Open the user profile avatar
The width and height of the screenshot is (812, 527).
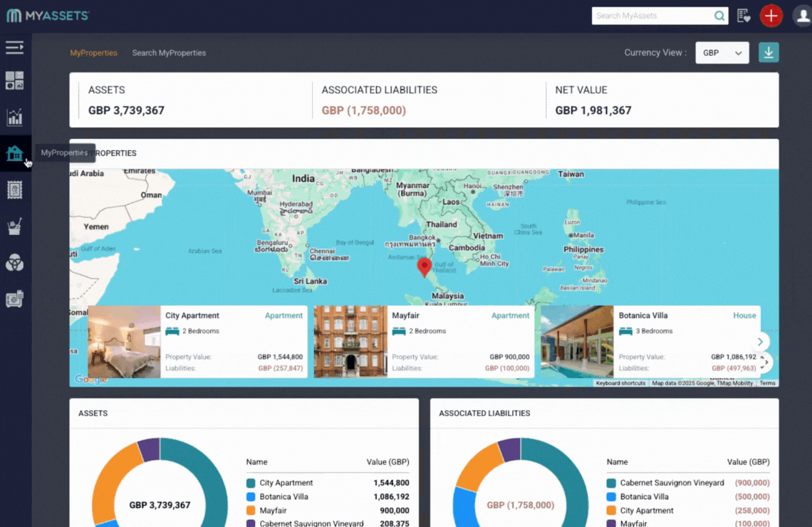click(x=803, y=16)
